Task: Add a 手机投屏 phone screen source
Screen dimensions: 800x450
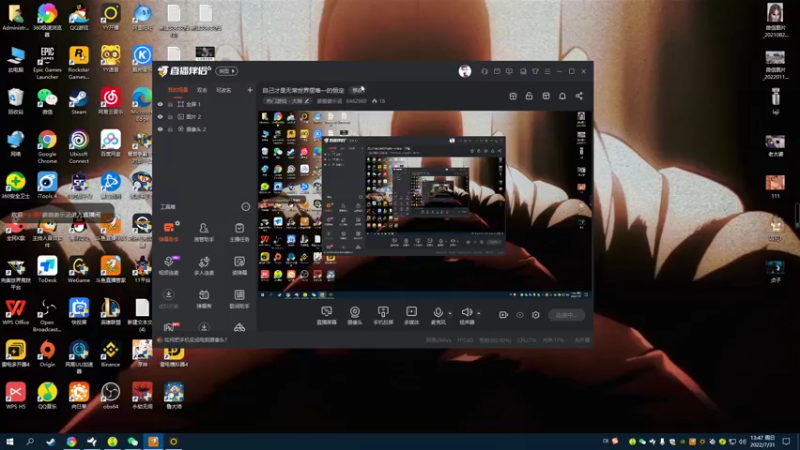Action: click(x=383, y=315)
